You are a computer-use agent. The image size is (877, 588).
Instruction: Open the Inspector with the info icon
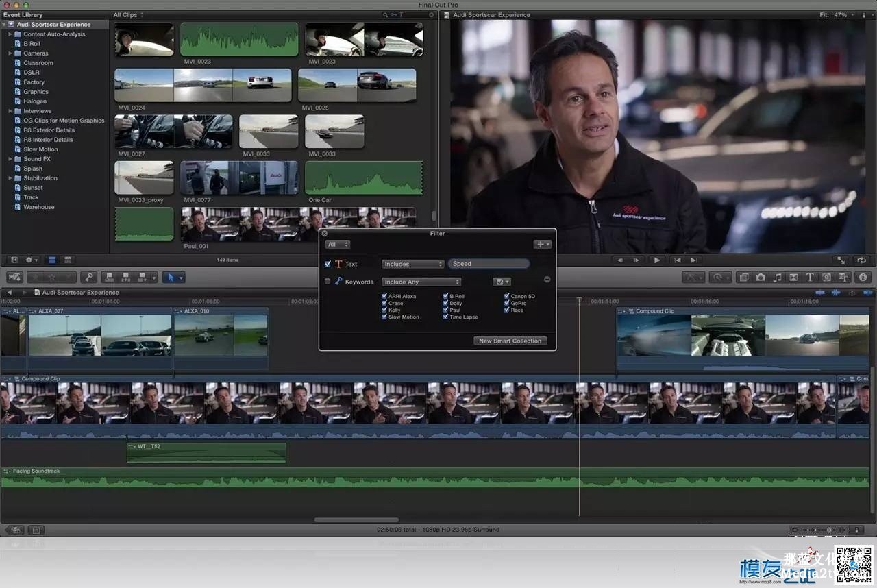(862, 278)
